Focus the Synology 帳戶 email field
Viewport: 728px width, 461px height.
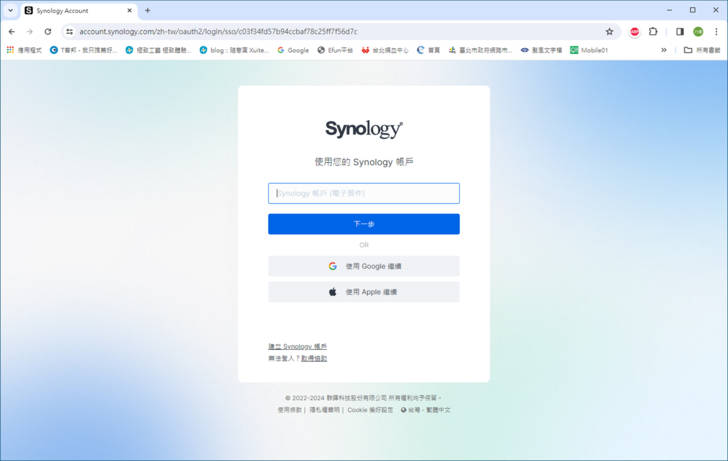[x=364, y=193]
